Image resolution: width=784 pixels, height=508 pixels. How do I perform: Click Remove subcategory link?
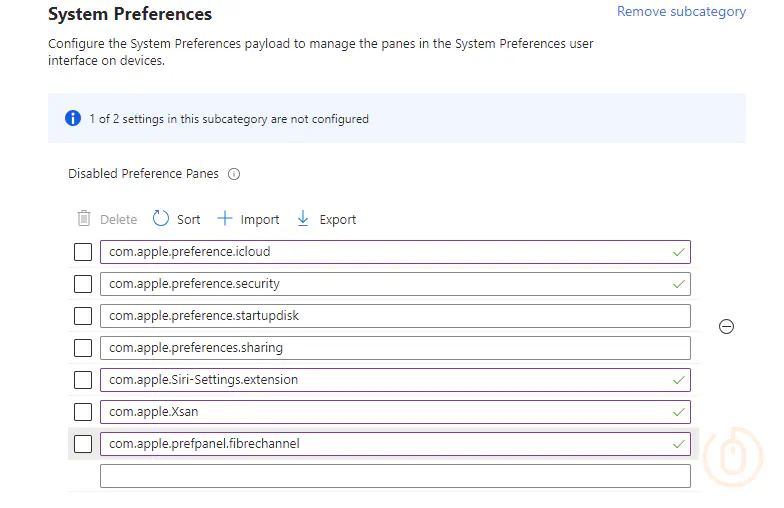[681, 12]
